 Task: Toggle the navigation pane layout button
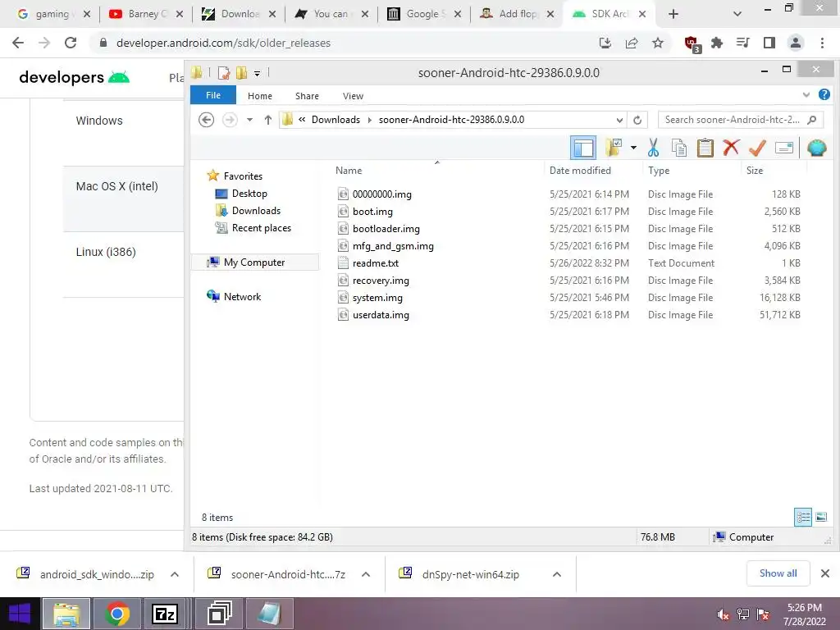click(x=583, y=148)
